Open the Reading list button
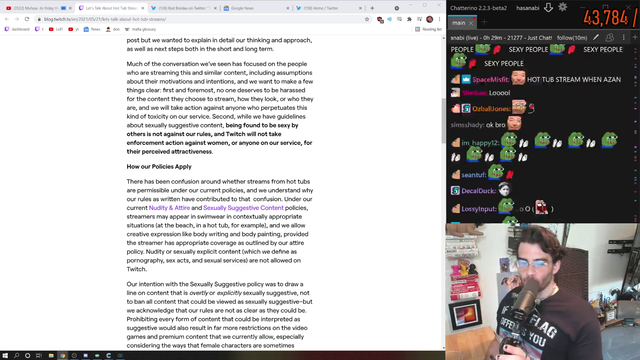Image resolution: width=640 pixels, height=360 pixels. pyautogui.click(x=428, y=29)
